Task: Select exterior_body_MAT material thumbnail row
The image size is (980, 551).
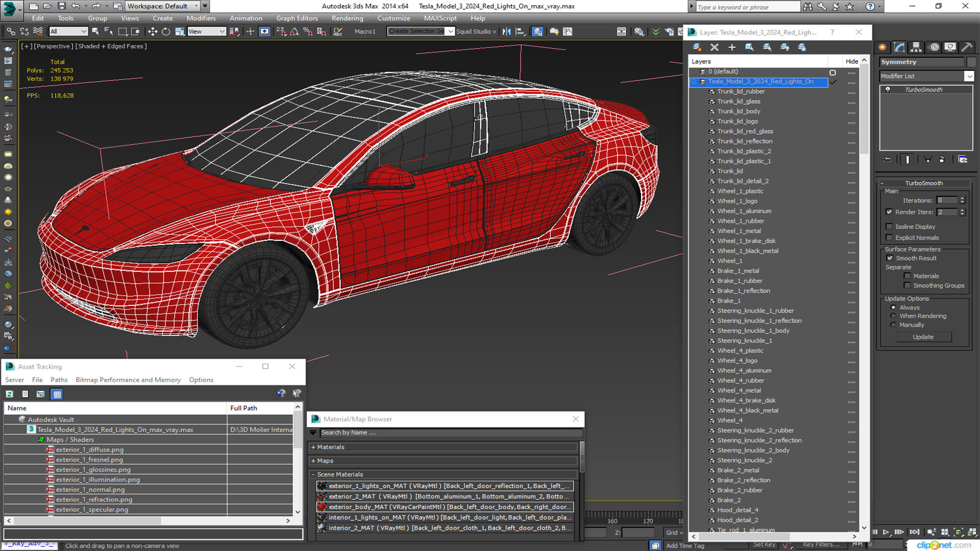Action: tap(445, 507)
